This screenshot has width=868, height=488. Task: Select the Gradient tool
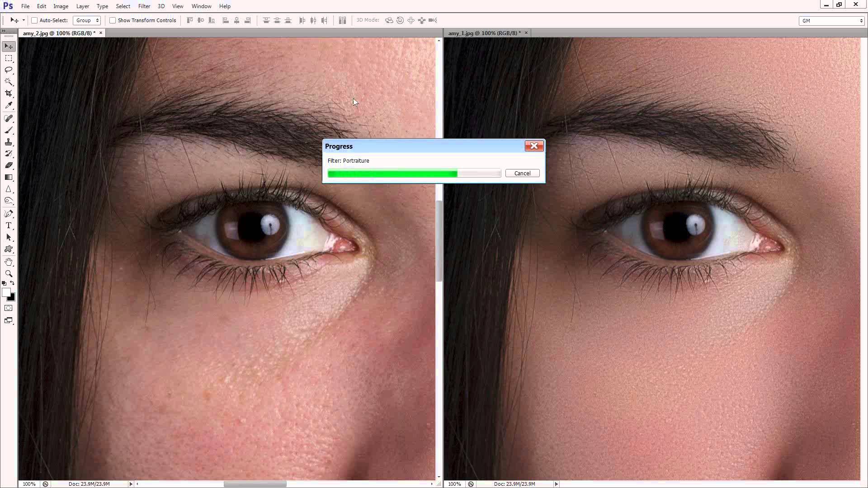click(x=9, y=178)
